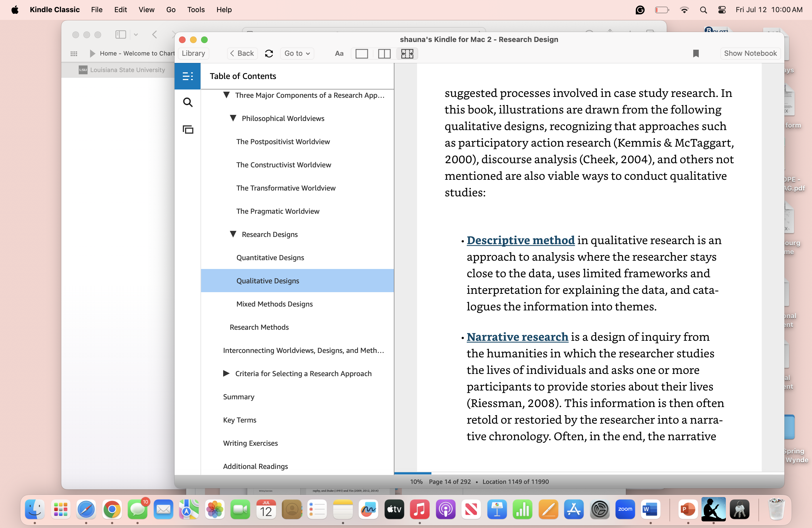Expand Criteria for Selecting a Research Approach
This screenshot has width=812, height=528.
coord(226,373)
